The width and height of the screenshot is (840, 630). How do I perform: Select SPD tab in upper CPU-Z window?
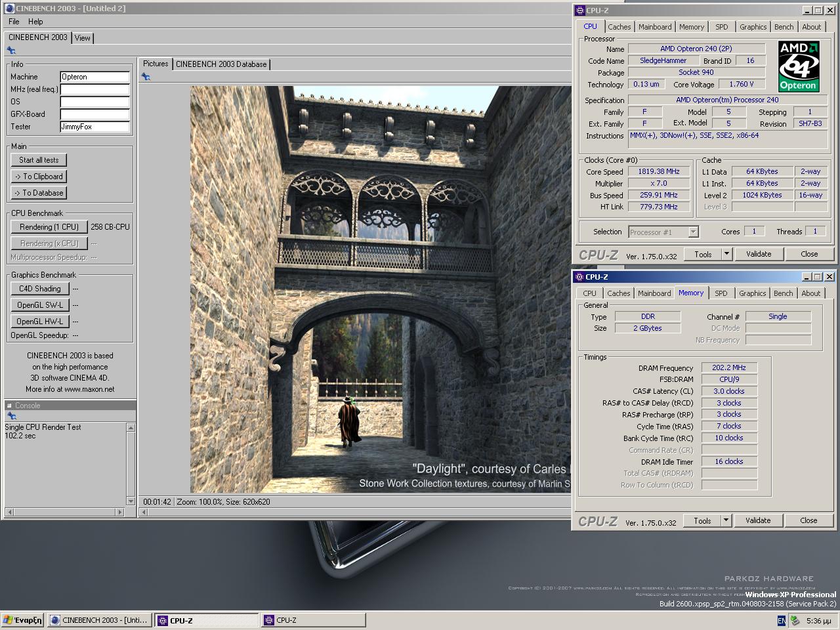(722, 27)
